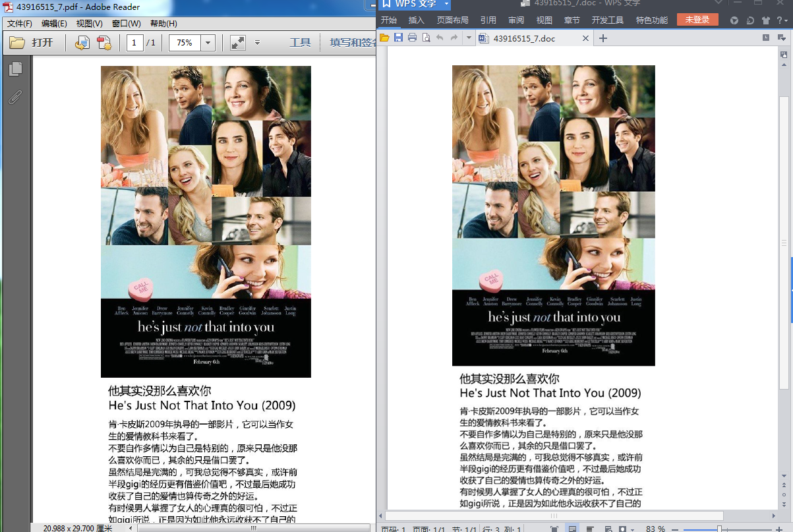Click the WPS skin shirt icon

coord(765,20)
